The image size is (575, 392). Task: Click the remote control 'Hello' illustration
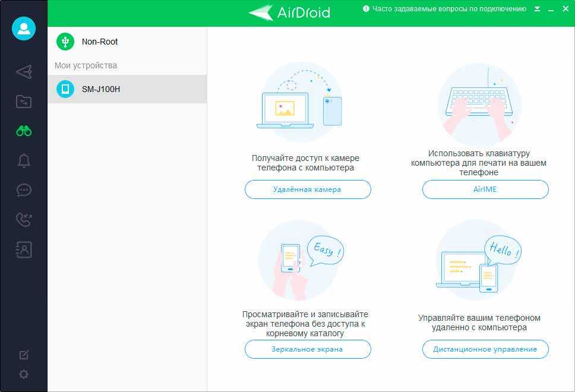tap(479, 260)
